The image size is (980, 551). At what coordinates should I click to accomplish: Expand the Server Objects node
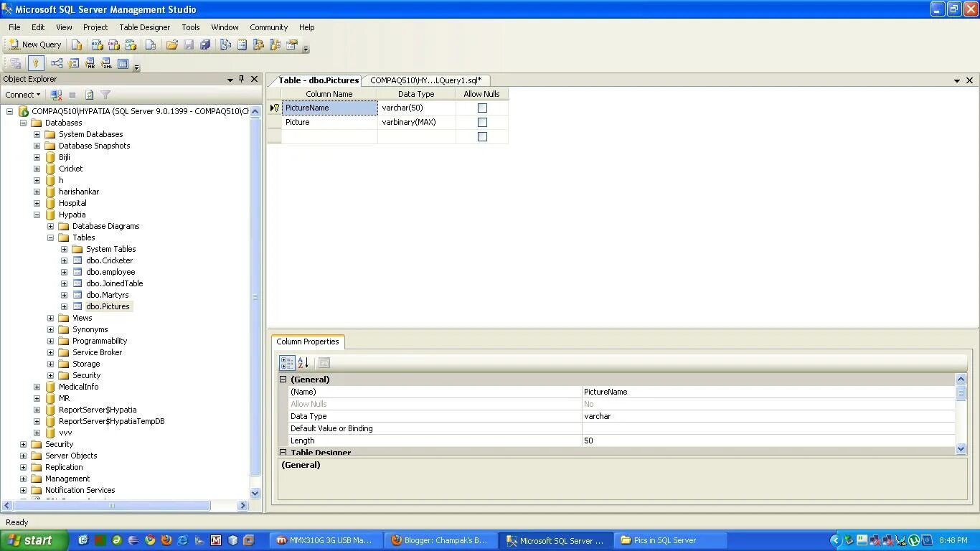point(23,456)
